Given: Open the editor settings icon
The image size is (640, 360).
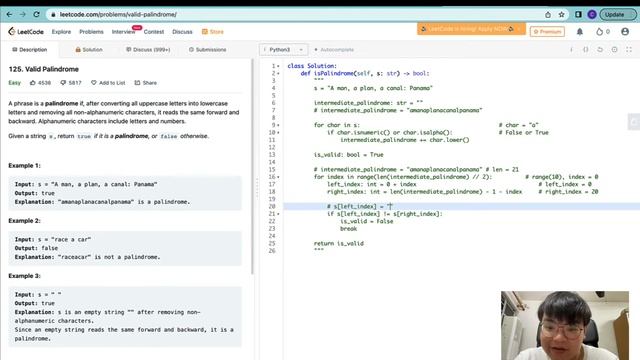Looking at the screenshot, I should click(x=614, y=49).
